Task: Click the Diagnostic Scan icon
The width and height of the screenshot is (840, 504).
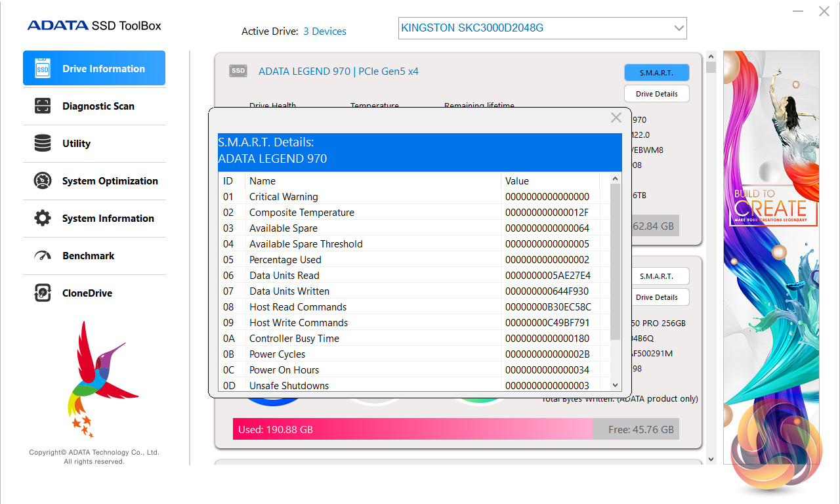Action: click(42, 106)
